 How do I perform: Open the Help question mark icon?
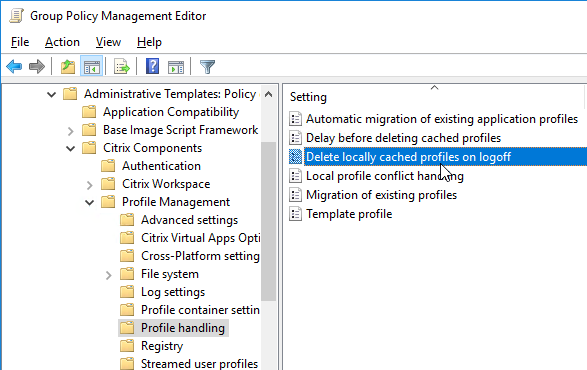pyautogui.click(x=152, y=66)
